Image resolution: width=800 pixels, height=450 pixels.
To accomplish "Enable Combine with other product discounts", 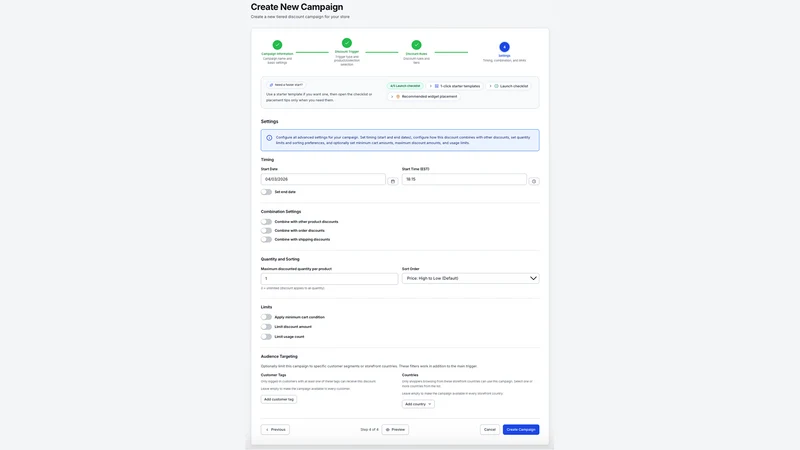I will click(x=266, y=222).
